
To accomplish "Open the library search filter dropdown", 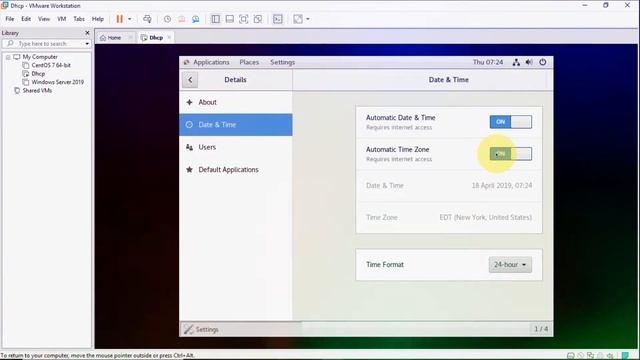I will pos(87,43).
